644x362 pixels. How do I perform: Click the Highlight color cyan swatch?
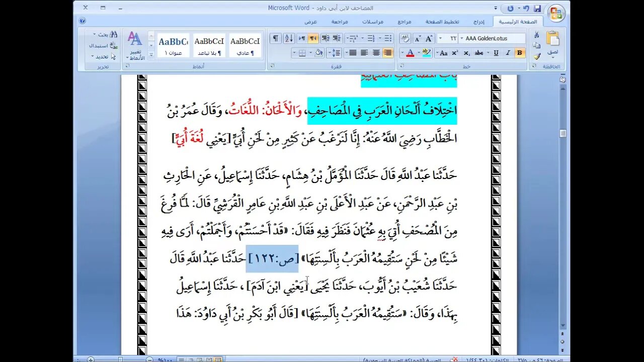(427, 53)
